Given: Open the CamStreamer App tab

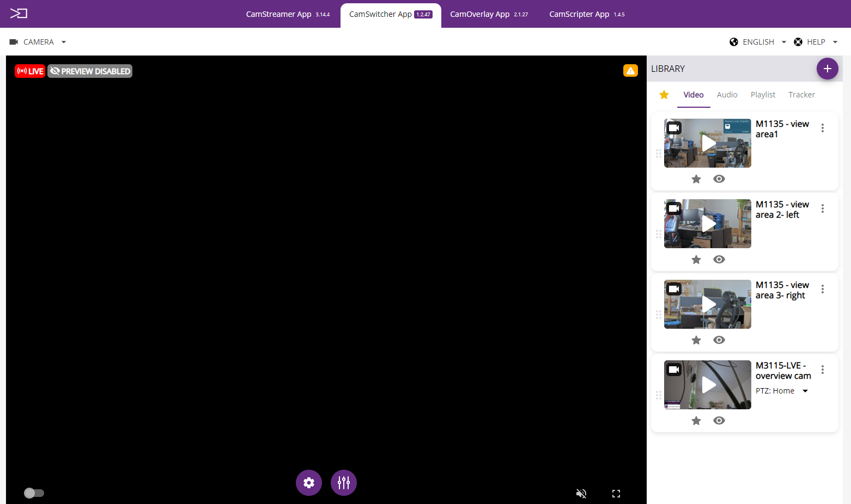Looking at the screenshot, I should [x=288, y=14].
